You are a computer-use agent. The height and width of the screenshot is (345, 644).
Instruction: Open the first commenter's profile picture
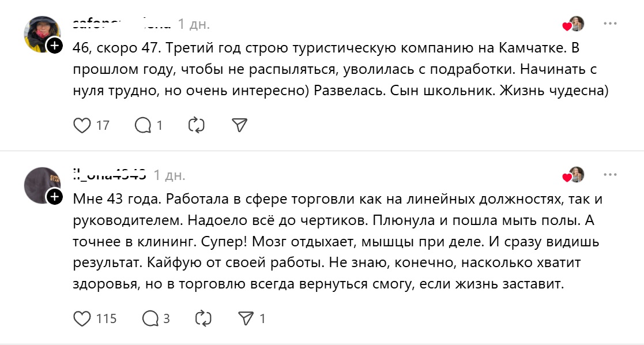coord(40,27)
